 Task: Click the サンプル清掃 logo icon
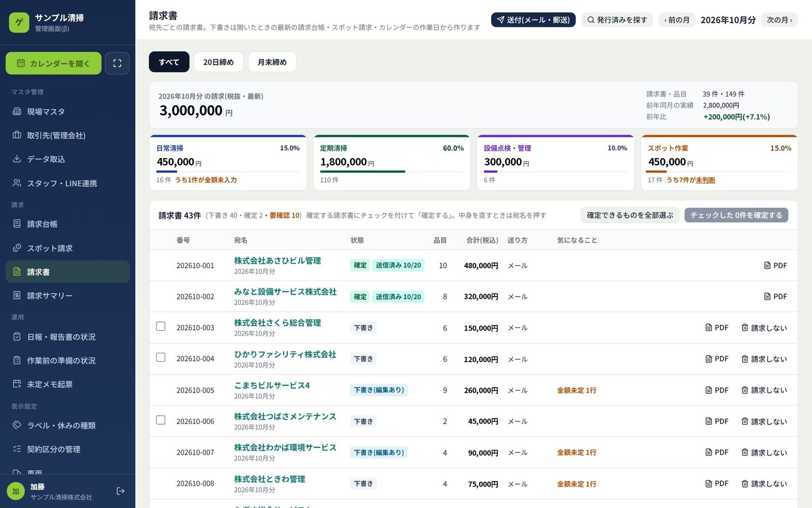pyautogui.click(x=19, y=22)
